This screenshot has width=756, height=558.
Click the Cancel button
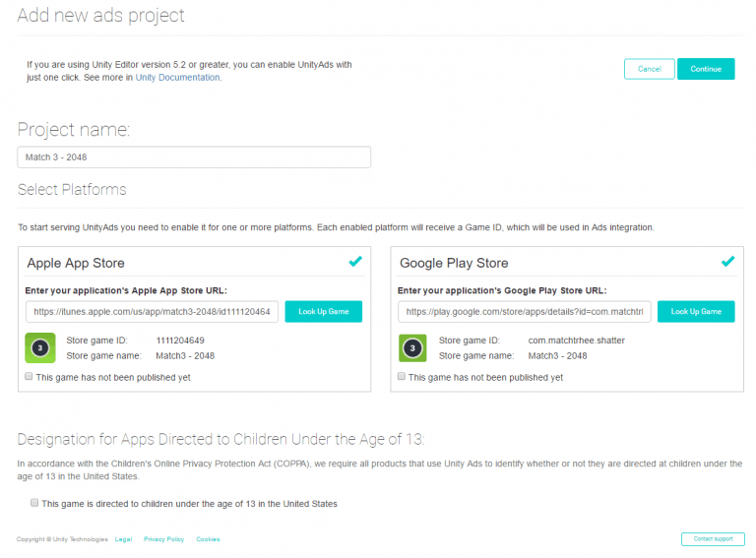click(650, 69)
